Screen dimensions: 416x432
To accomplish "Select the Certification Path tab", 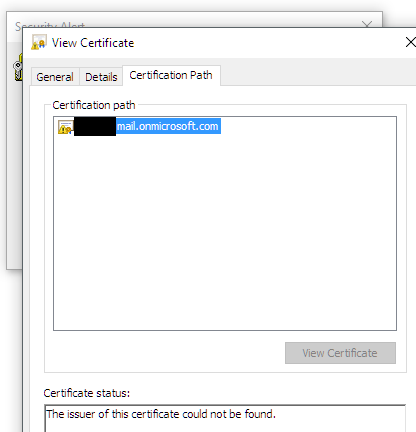I will click(171, 75).
